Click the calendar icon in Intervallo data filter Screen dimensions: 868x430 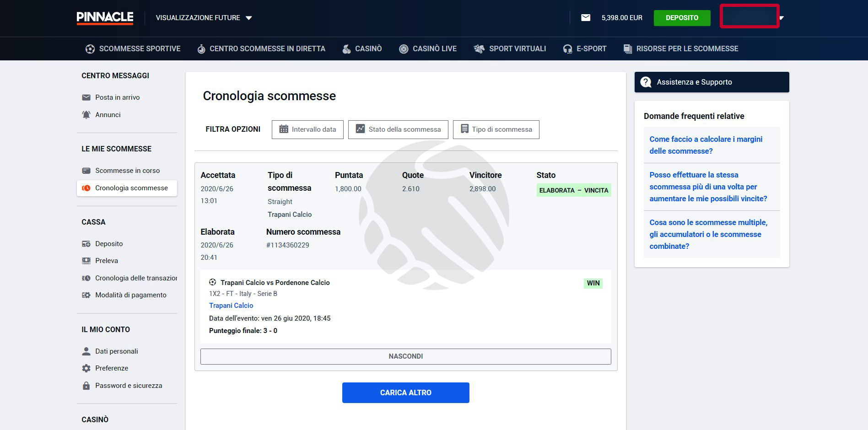(x=284, y=129)
